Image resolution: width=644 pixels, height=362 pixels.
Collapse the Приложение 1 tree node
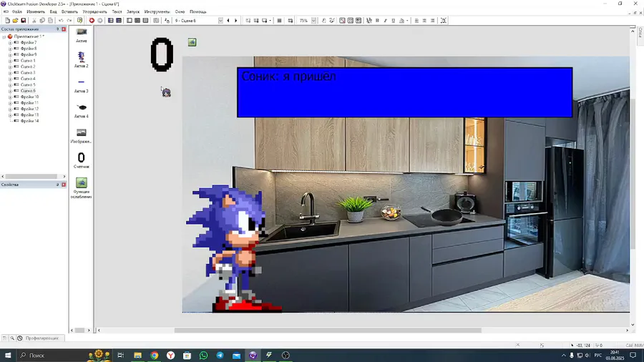click(x=4, y=36)
